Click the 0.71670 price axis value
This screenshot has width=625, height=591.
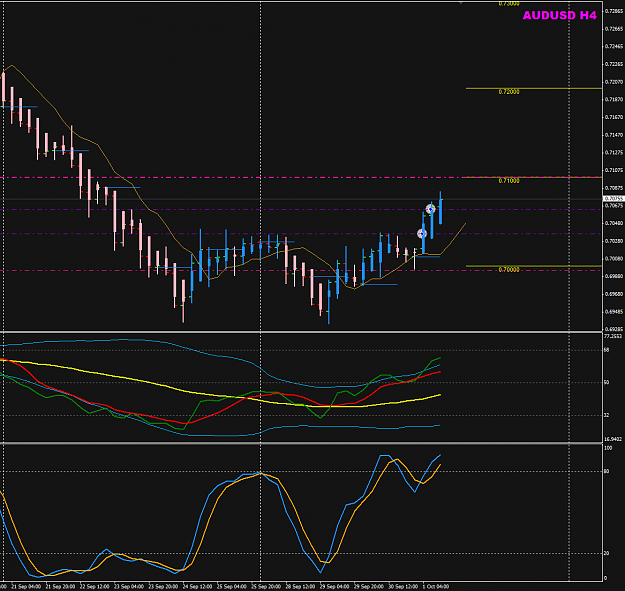[613, 118]
